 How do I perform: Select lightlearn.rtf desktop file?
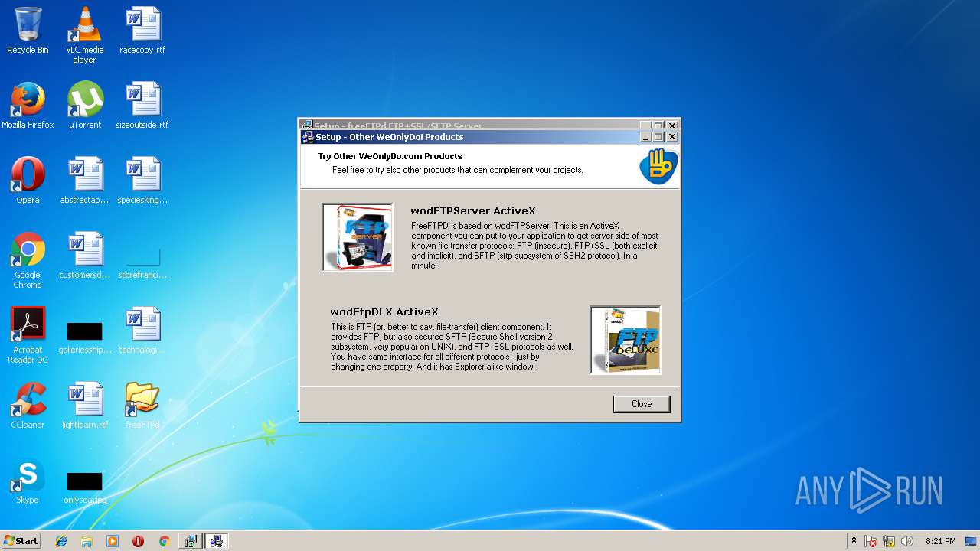click(84, 406)
